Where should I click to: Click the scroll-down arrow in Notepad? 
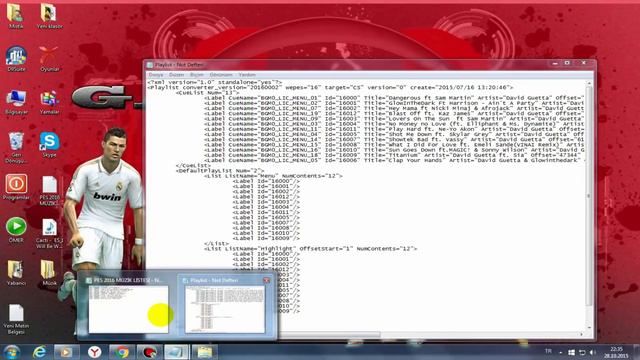(x=589, y=327)
